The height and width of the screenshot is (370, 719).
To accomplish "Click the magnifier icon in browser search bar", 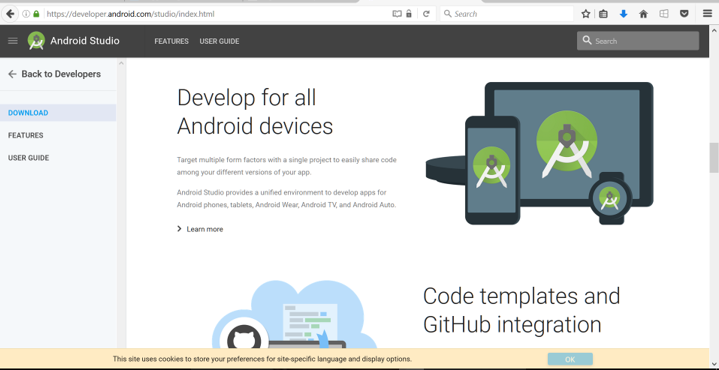I will tap(448, 14).
